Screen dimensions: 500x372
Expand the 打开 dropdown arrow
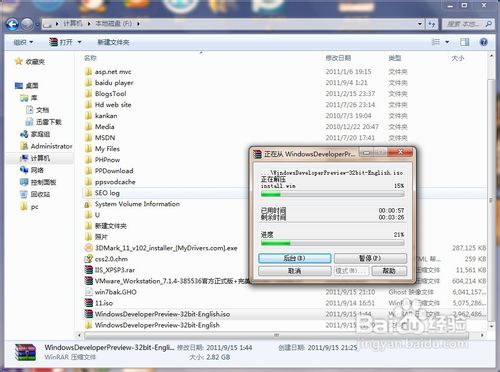[x=79, y=42]
